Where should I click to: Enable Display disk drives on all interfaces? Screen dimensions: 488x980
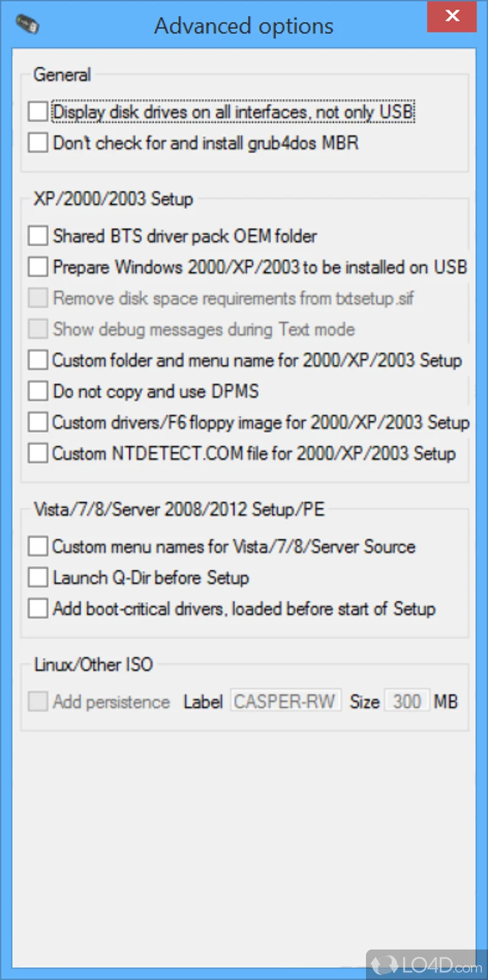[38, 112]
